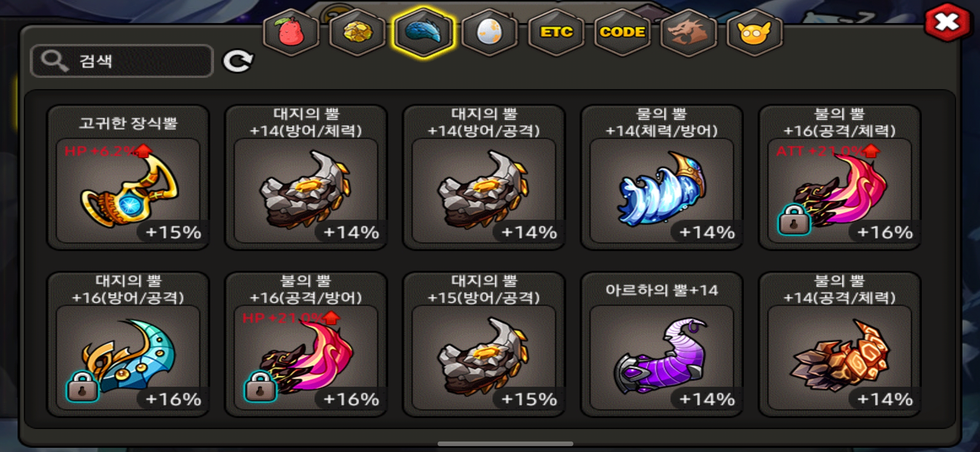Toggle lock on 대지의 뿔 +16(방어/공격)
This screenshot has width=980, height=452.
[x=83, y=387]
